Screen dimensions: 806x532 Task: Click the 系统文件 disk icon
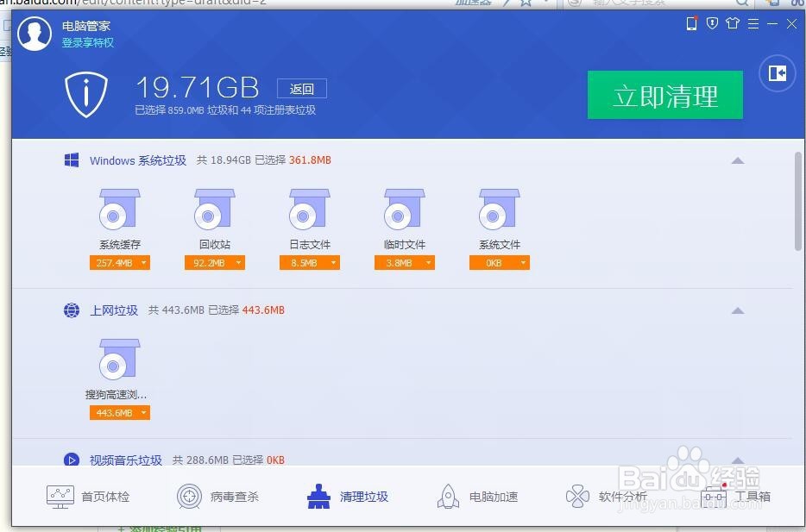[x=499, y=210]
